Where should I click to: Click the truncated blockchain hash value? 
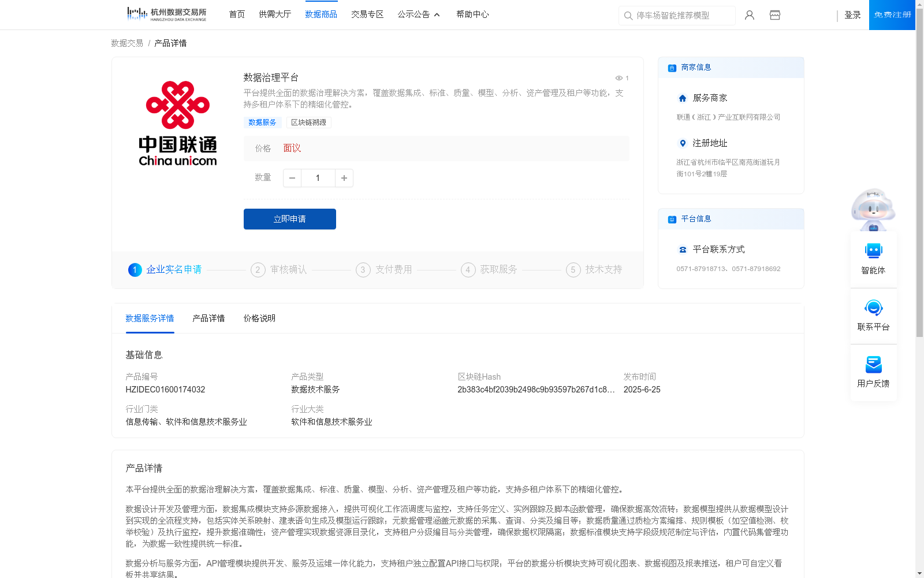pyautogui.click(x=536, y=390)
